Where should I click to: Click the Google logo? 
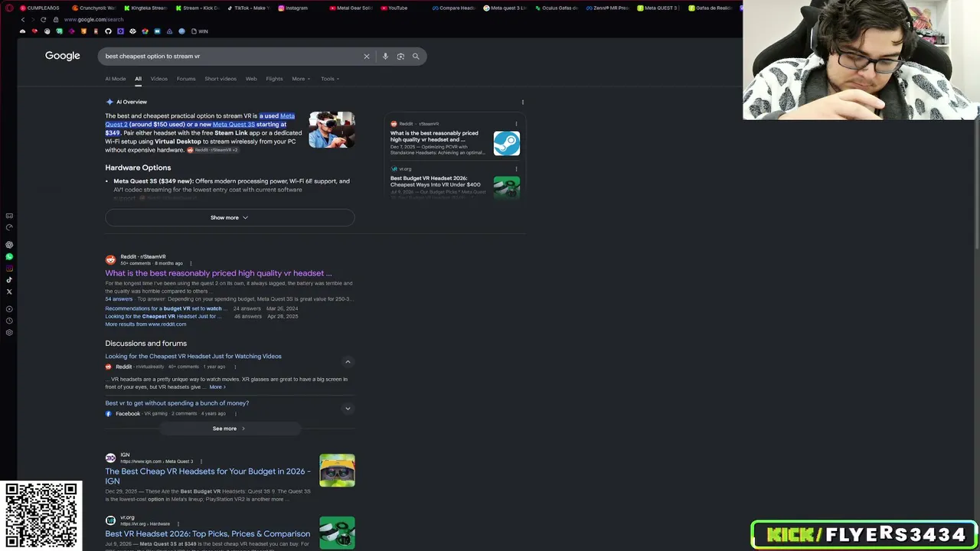[63, 56]
